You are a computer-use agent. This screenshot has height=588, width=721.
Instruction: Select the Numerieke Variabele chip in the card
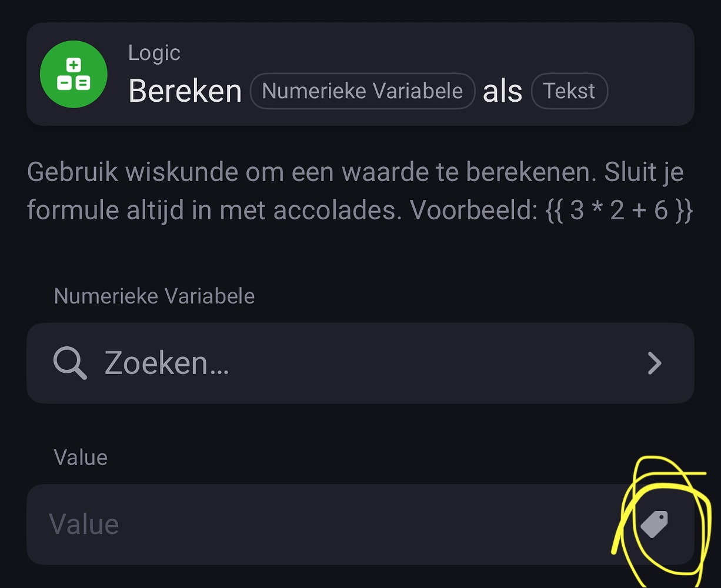click(x=362, y=91)
